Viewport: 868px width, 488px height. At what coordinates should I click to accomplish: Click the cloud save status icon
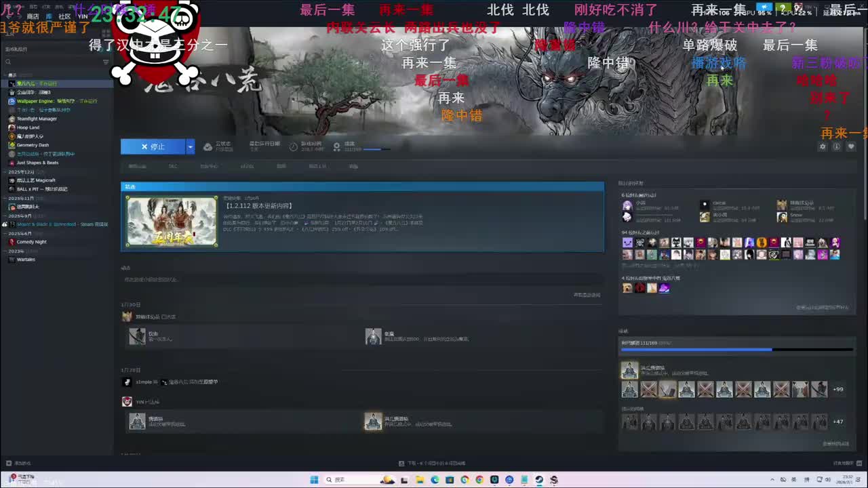tap(208, 146)
